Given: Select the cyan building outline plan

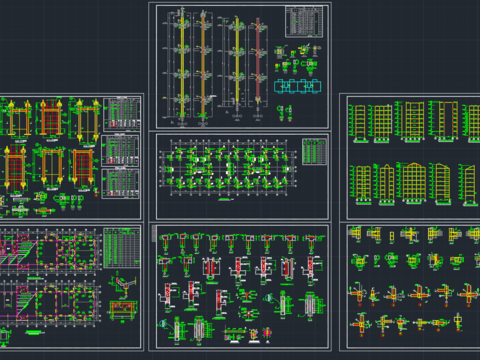Looking at the screenshot, I should click(x=298, y=86).
